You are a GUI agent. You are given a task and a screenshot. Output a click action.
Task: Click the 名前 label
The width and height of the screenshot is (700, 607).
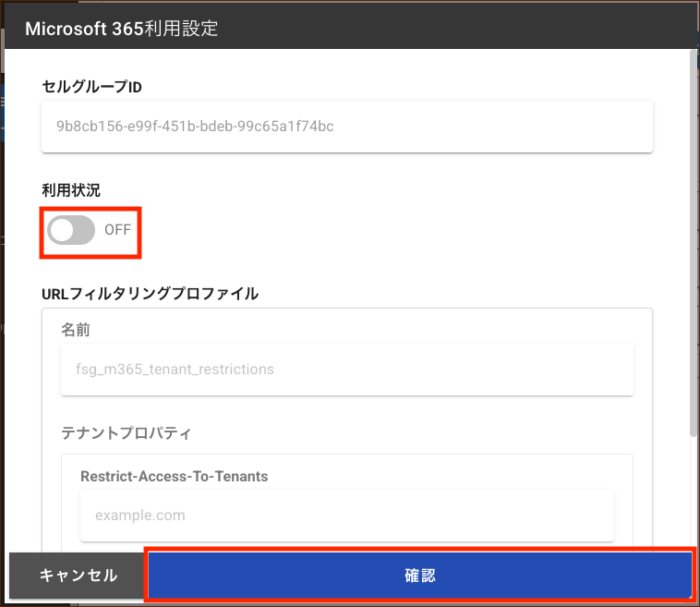click(76, 330)
